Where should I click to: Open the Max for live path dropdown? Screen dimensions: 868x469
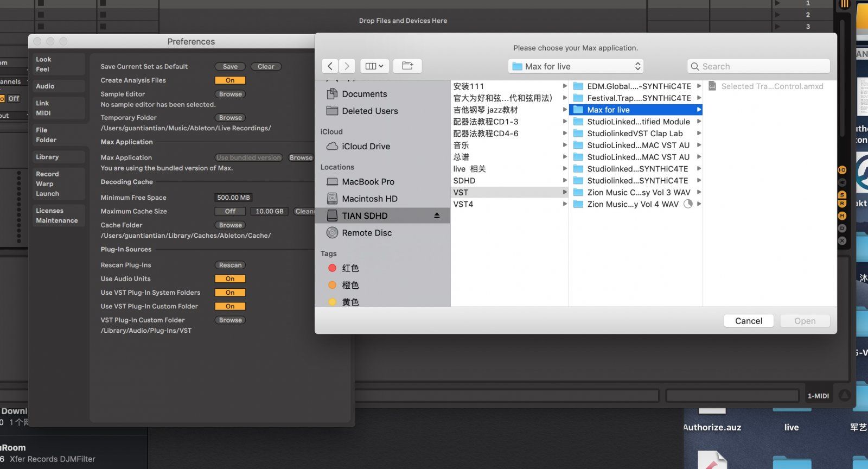click(576, 66)
